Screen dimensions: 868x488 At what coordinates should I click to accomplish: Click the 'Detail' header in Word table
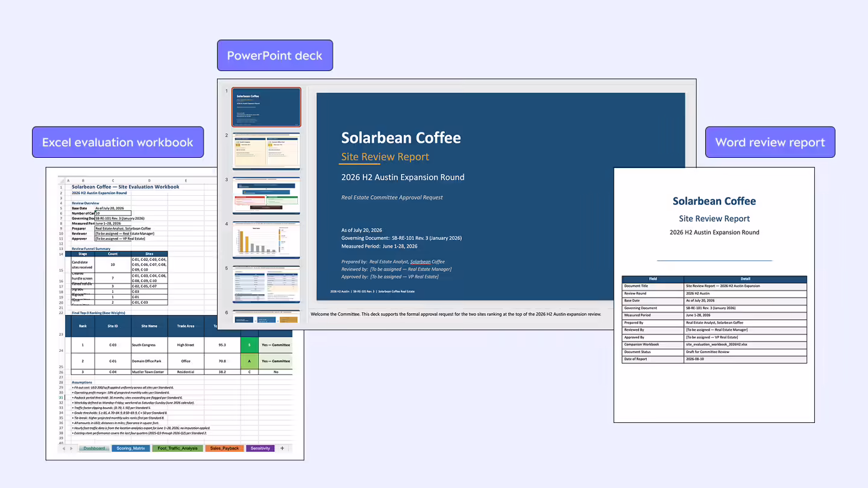pos(746,279)
